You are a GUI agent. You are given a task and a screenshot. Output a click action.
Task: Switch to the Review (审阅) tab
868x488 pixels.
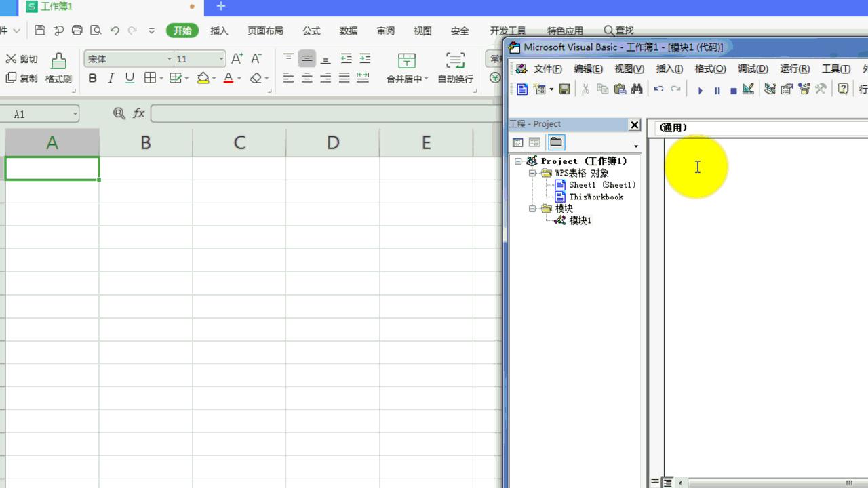[x=386, y=30]
